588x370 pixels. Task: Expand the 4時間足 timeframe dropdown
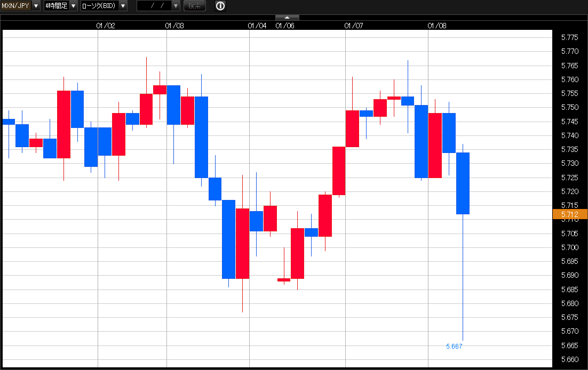pyautogui.click(x=61, y=6)
